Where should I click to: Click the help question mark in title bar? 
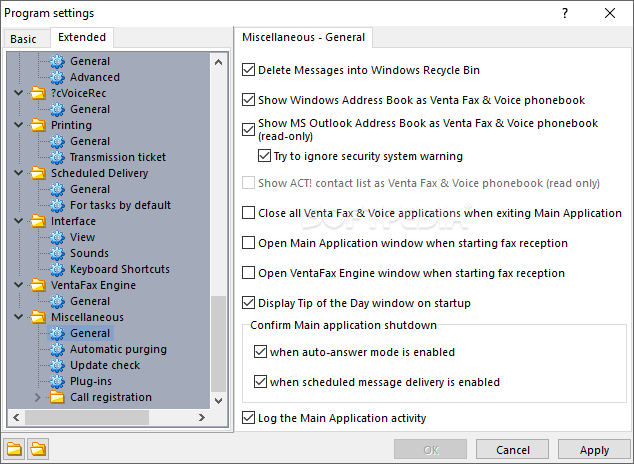(x=565, y=13)
